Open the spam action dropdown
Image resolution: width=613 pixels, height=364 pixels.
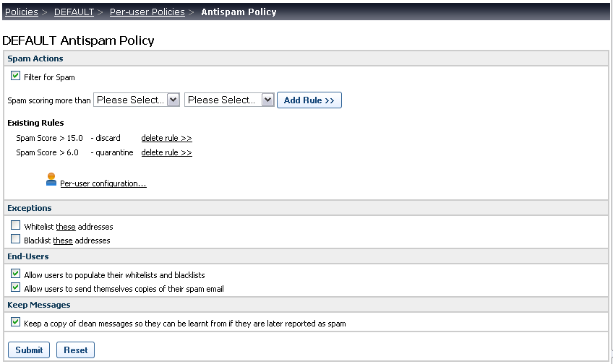229,100
